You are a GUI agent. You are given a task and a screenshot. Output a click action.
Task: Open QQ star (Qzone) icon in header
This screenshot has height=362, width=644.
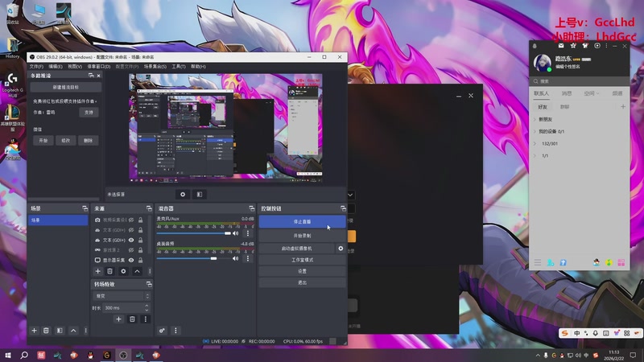coord(573,46)
